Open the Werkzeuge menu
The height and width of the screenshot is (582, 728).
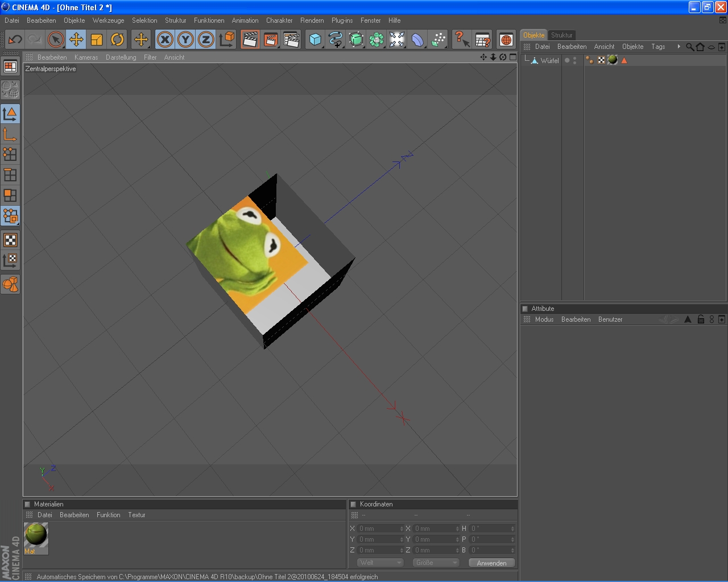click(108, 20)
